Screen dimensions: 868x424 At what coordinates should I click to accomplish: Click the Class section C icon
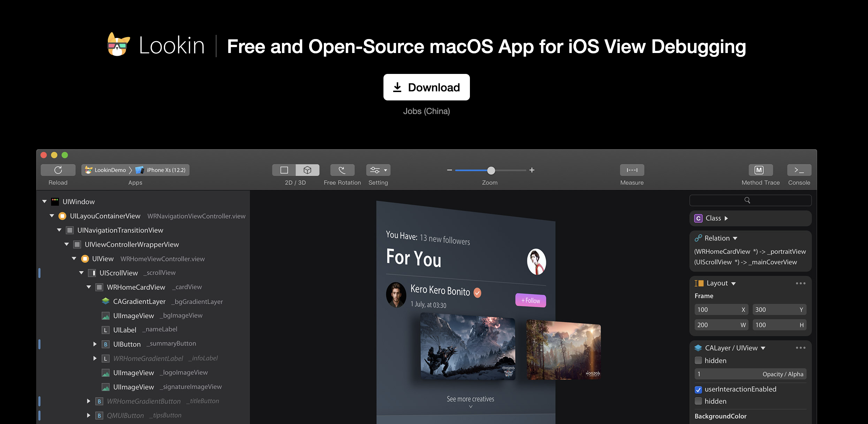pos(698,218)
